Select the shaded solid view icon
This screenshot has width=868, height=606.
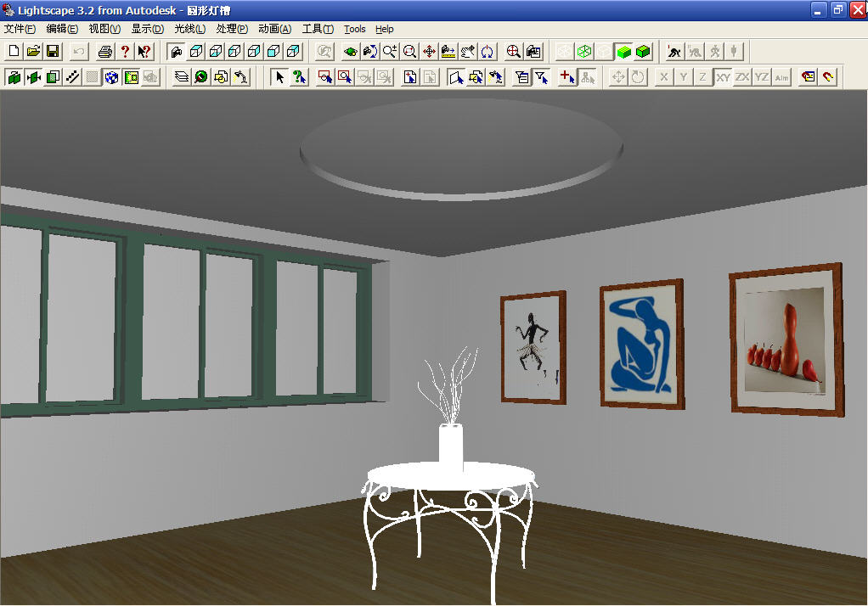click(x=624, y=51)
